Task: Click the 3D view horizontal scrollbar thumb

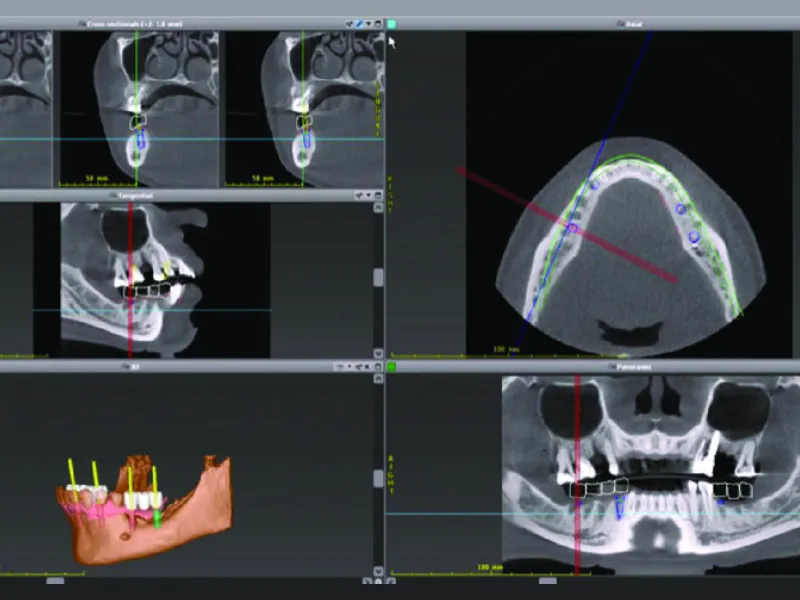Action: 55,581
